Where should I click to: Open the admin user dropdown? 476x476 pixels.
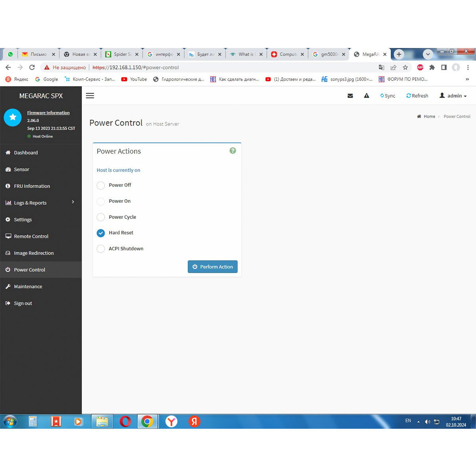click(x=453, y=96)
